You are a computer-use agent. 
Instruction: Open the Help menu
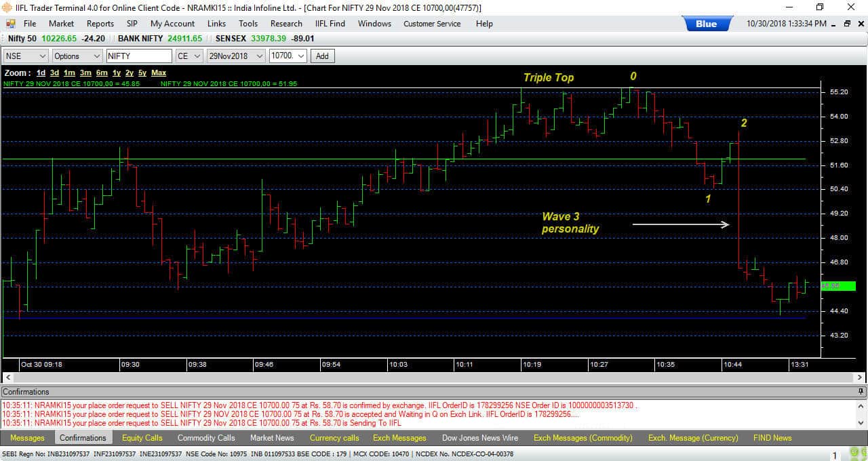pos(484,23)
